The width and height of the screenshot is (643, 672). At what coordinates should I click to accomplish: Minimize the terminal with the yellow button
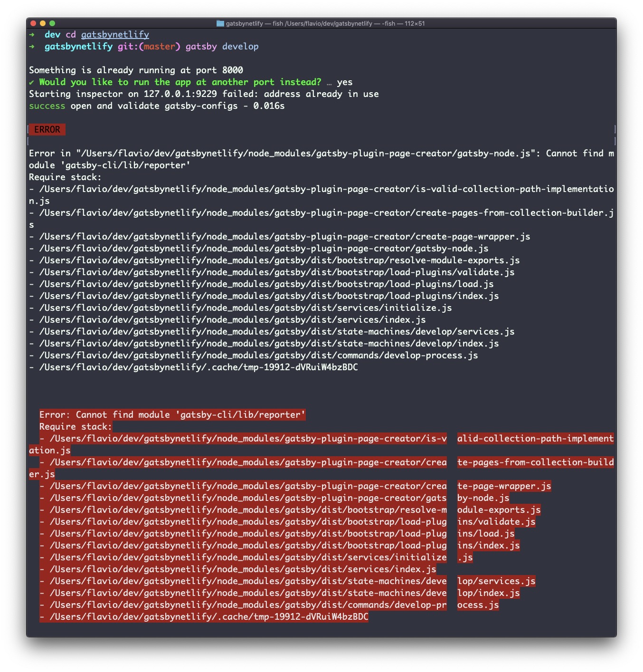tap(43, 23)
